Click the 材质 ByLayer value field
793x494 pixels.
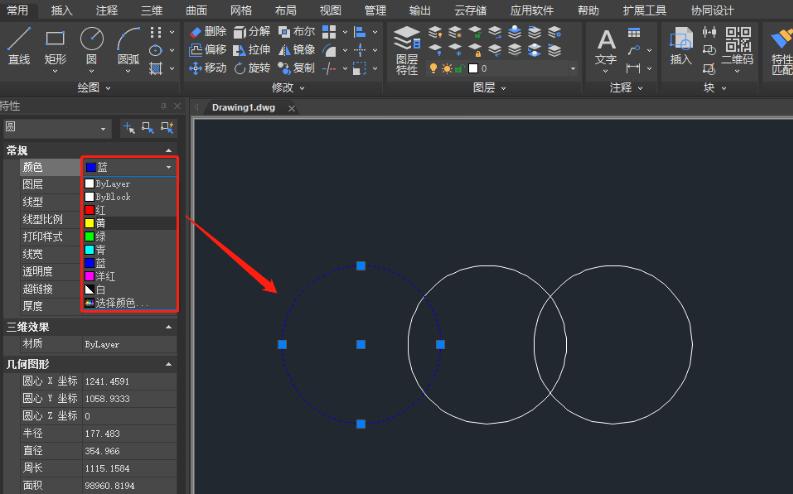(x=129, y=344)
